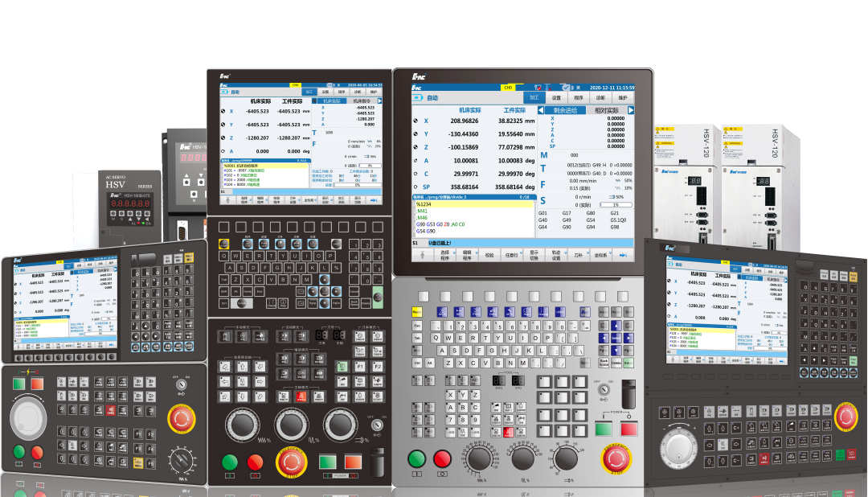Click the blue left arrow key
The height and width of the screenshot is (497, 868).
point(604,339)
